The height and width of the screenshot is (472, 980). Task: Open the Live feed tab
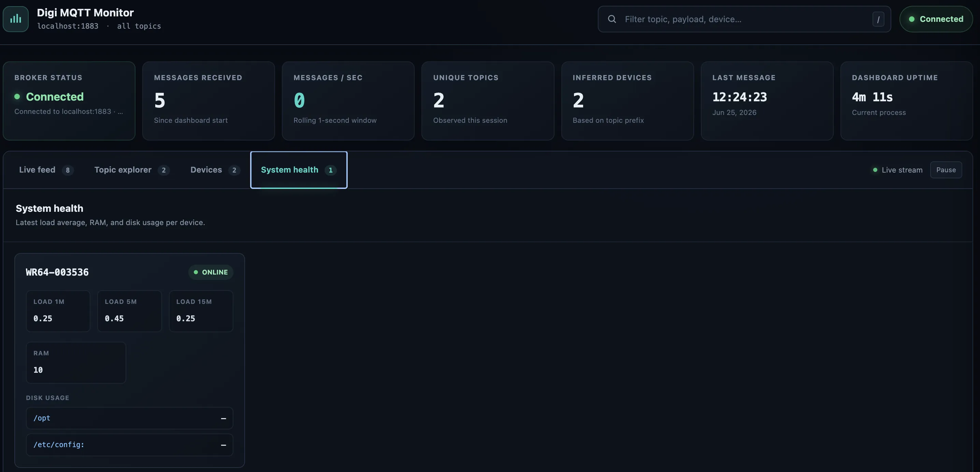pyautogui.click(x=46, y=170)
